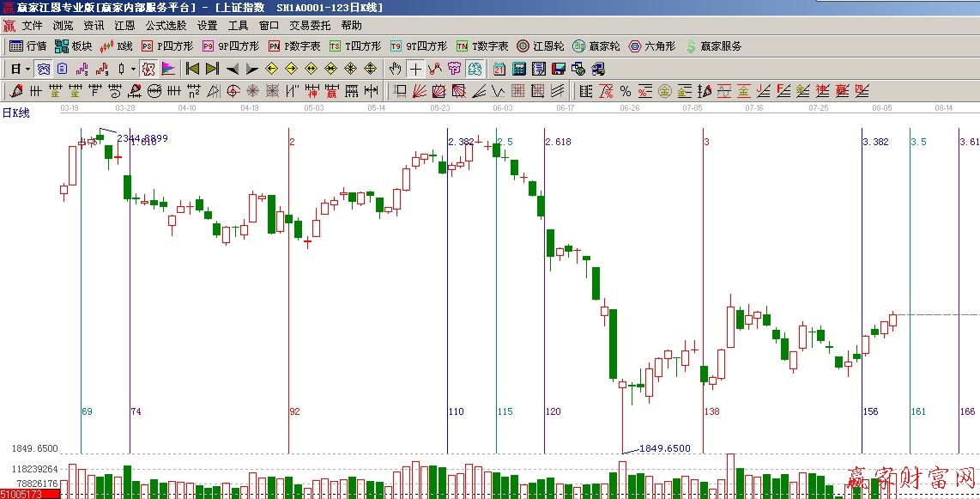Viewport: 980px width, 499px height.
Task: Select the P四方形 square tool
Action: click(x=166, y=46)
